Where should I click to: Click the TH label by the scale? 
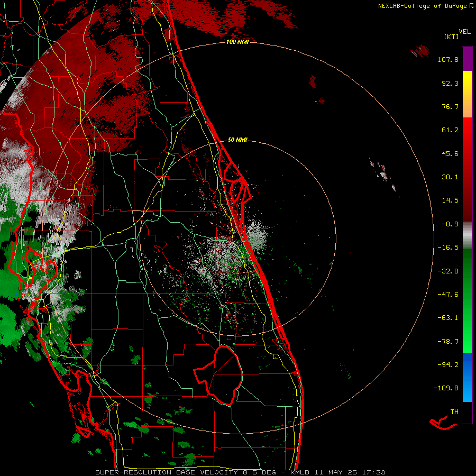coord(454,412)
